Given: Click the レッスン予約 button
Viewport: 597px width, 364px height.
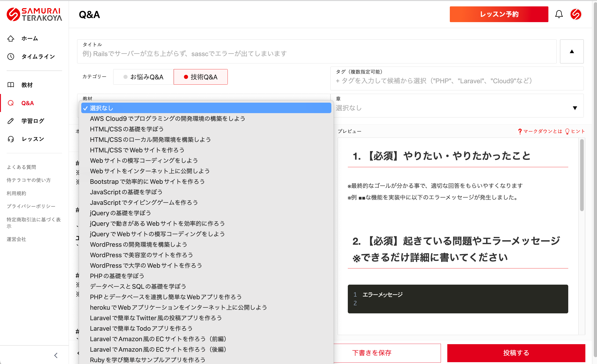Looking at the screenshot, I should (499, 14).
